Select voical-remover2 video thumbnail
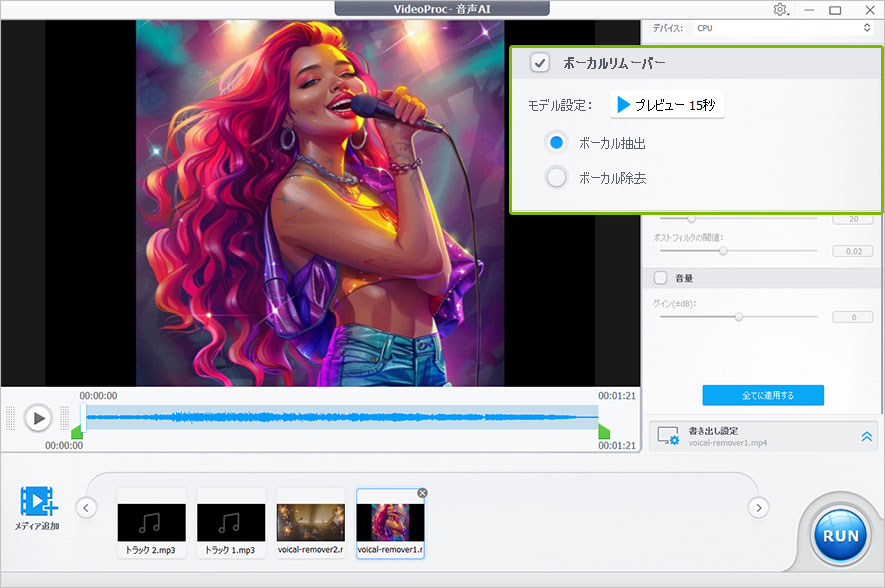This screenshot has width=885, height=588. tap(310, 523)
